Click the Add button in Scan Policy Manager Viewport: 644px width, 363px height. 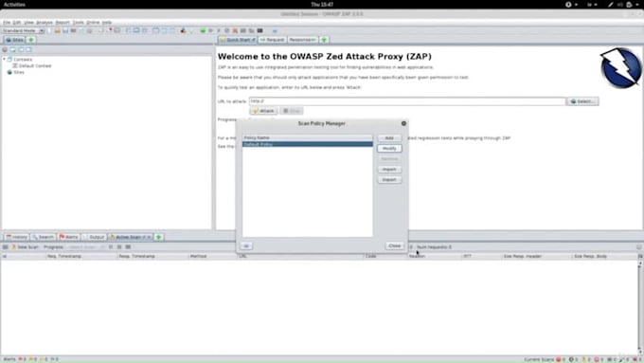(x=389, y=137)
